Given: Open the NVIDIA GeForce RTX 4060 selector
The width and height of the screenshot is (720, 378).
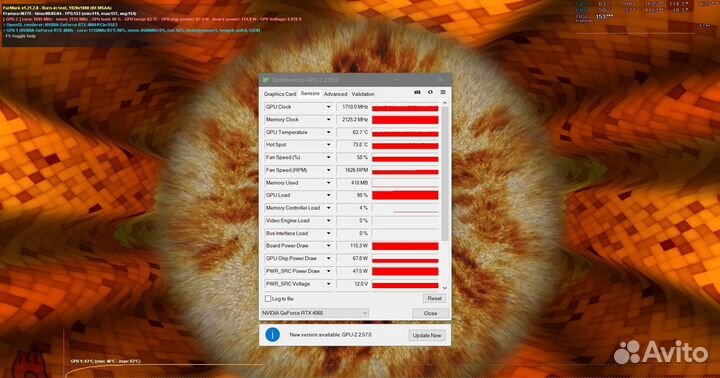Looking at the screenshot, I should (315, 313).
